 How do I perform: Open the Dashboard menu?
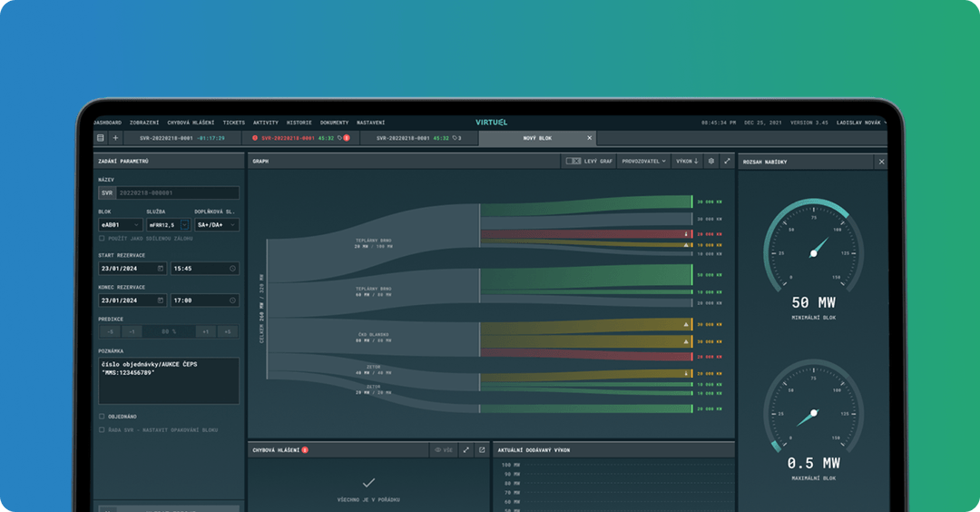point(107,123)
